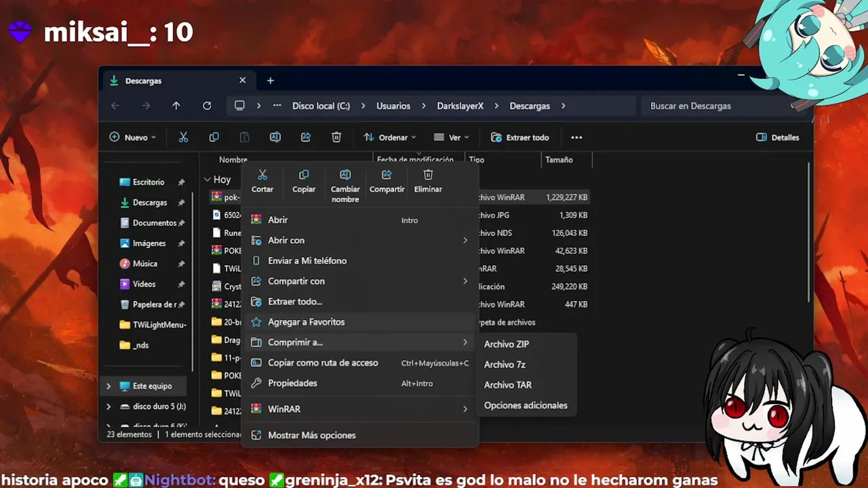Click the back navigation arrow

[x=115, y=106]
